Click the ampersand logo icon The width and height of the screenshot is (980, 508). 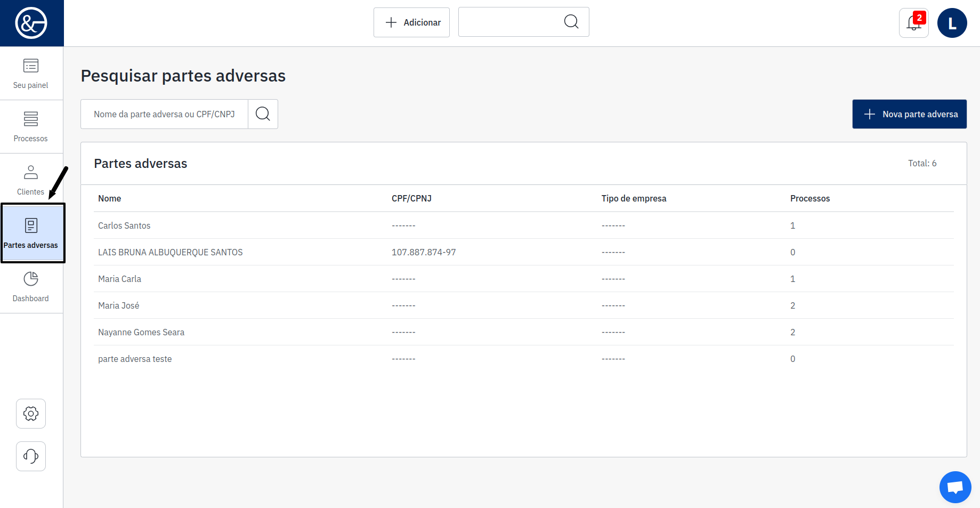pos(31,23)
